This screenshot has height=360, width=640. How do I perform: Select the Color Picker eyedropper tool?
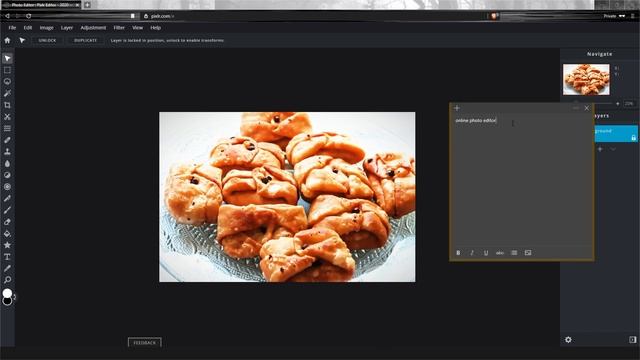pos(7,268)
